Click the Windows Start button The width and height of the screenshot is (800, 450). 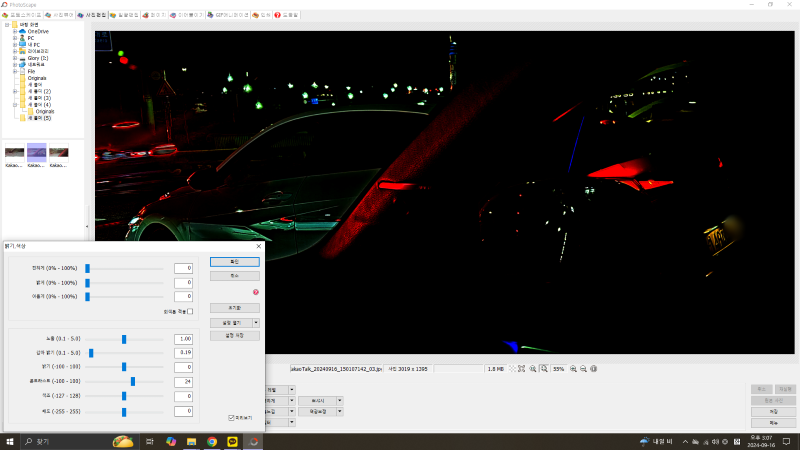click(x=10, y=441)
